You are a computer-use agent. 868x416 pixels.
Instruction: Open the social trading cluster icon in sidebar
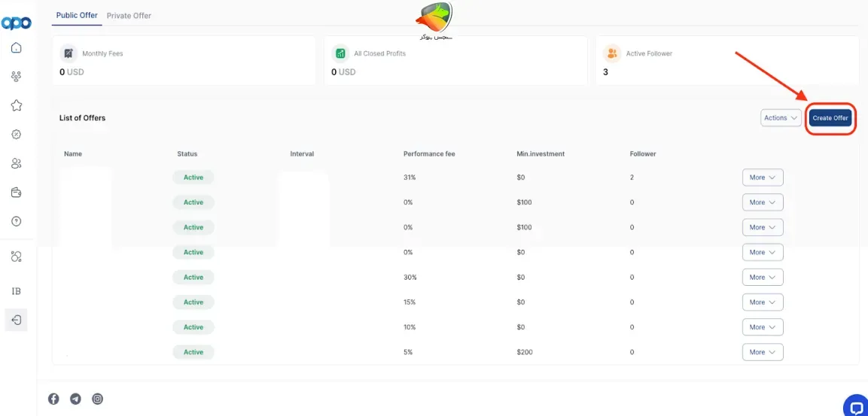tap(16, 76)
